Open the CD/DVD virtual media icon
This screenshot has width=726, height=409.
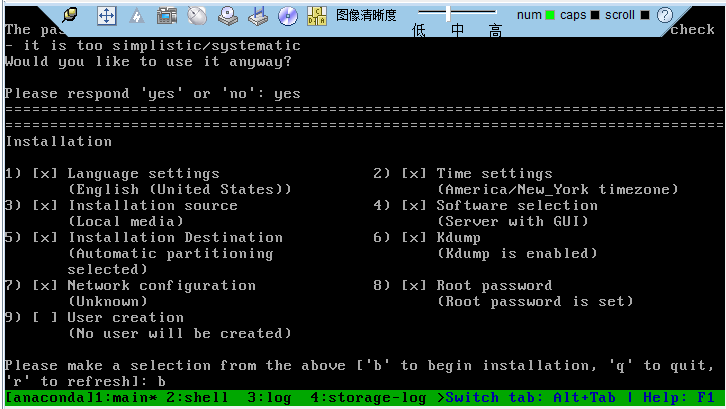pos(288,15)
